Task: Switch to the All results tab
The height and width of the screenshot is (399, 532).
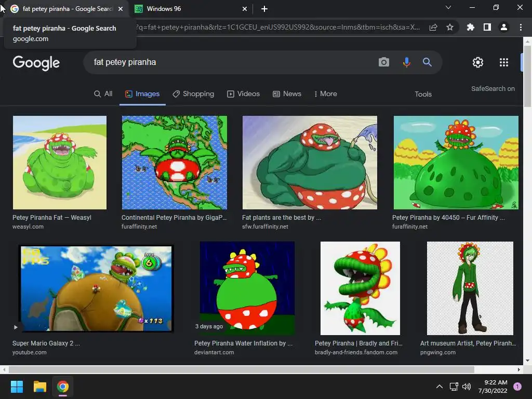Action: pyautogui.click(x=103, y=94)
